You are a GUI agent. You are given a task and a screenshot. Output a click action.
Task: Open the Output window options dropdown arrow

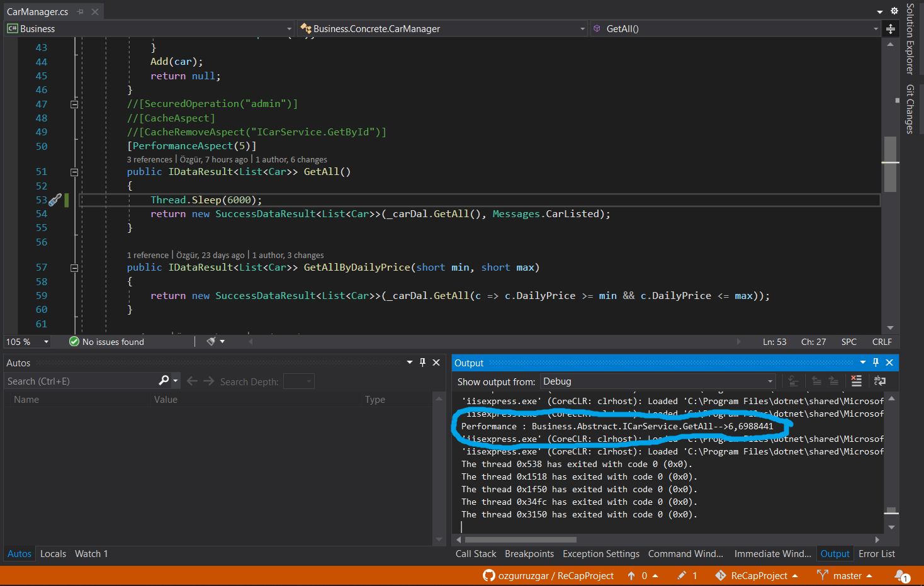pos(863,363)
